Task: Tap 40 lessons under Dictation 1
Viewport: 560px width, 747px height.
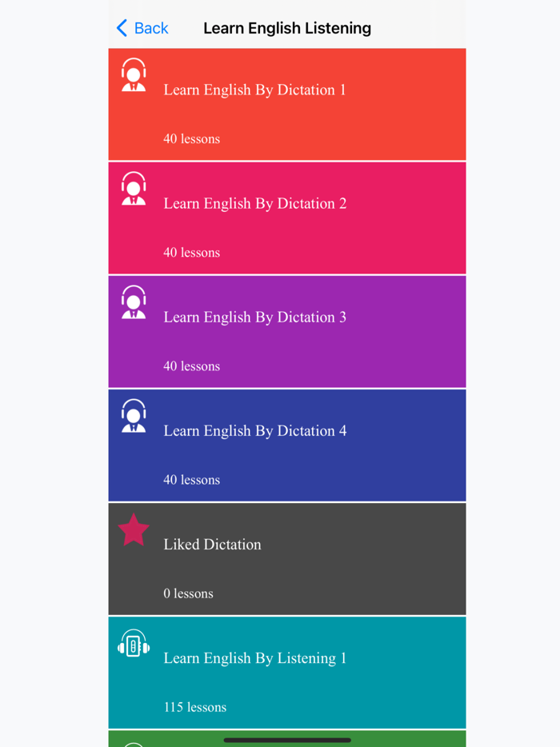Action: (x=191, y=138)
